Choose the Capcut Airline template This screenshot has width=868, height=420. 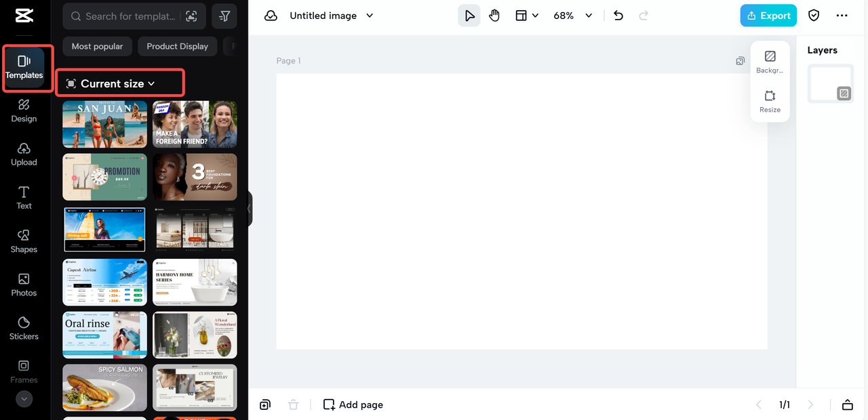click(x=104, y=282)
